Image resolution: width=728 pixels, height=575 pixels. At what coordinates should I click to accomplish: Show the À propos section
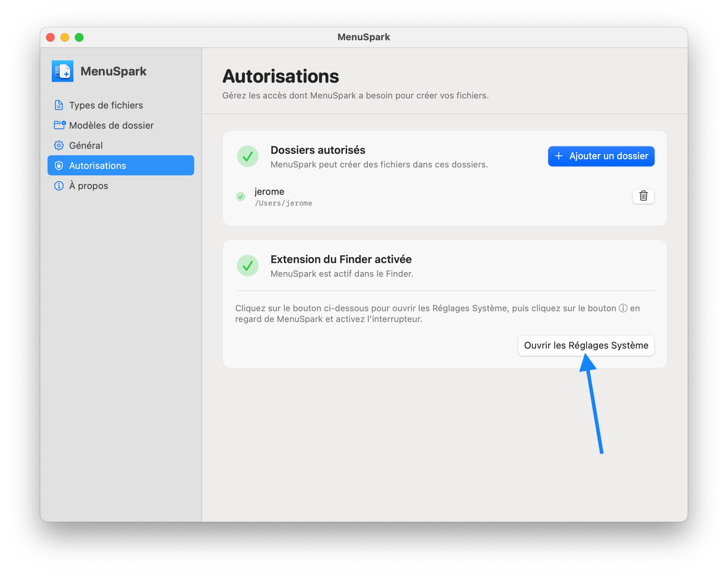(x=121, y=185)
